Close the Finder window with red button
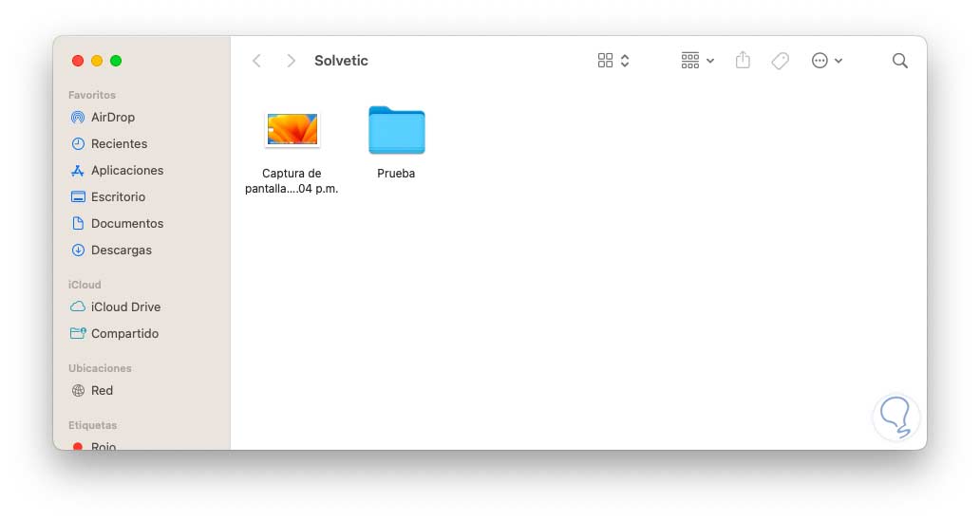 (x=78, y=61)
